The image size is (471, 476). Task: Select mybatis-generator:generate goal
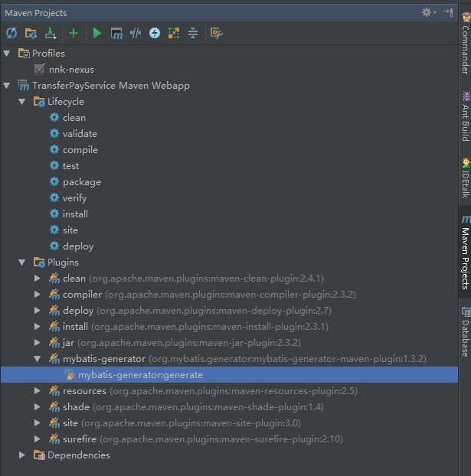229,375
